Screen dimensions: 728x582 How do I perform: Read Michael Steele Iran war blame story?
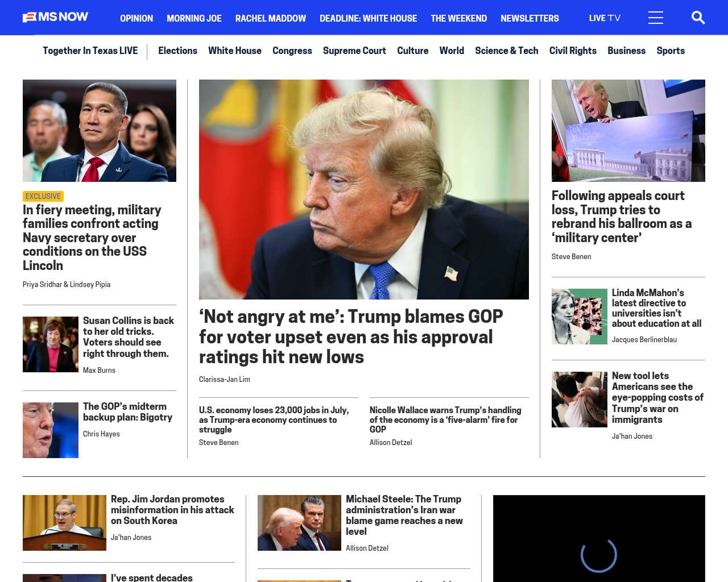click(404, 516)
